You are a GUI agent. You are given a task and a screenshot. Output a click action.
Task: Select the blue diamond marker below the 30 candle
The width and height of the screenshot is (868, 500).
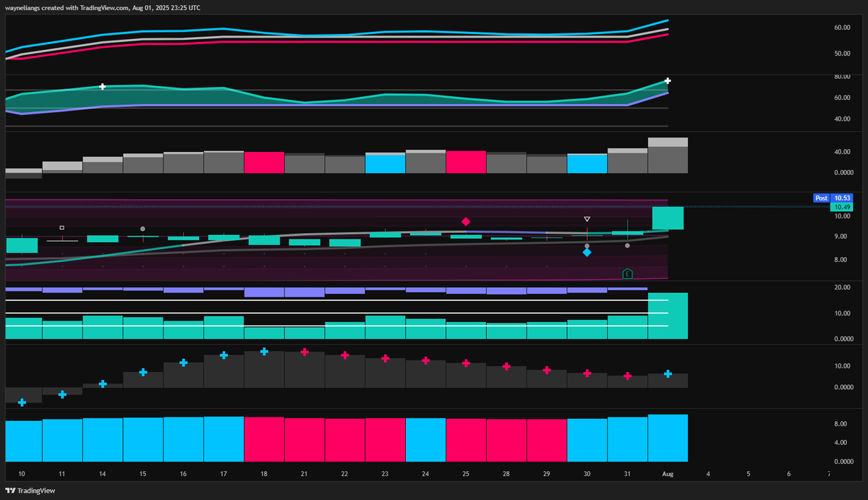[x=587, y=253]
